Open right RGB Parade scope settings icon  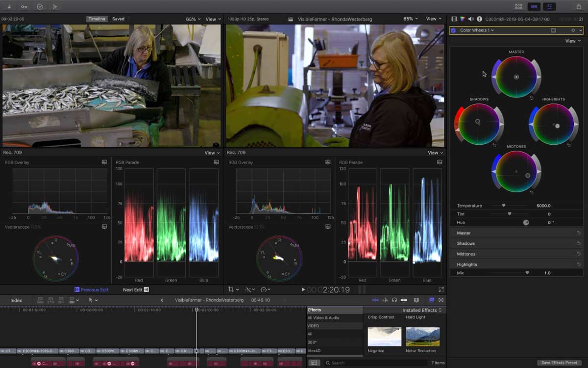[440, 162]
